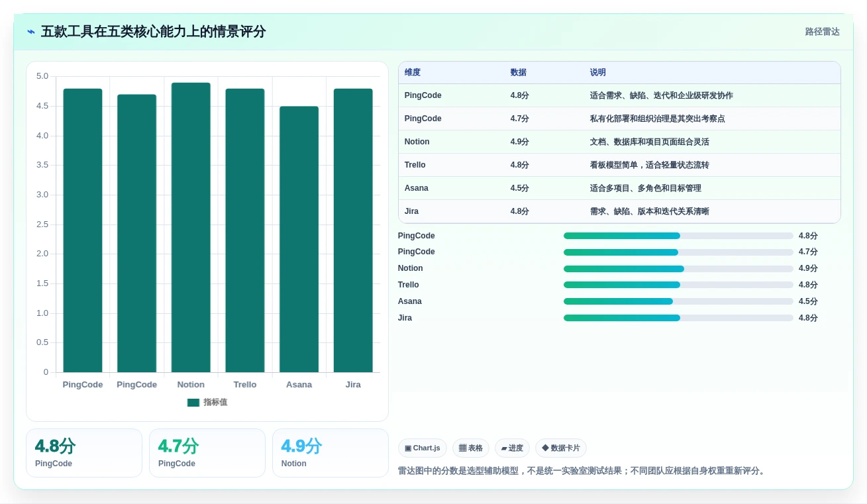Click the Trello x-axis label under chart

[245, 385]
